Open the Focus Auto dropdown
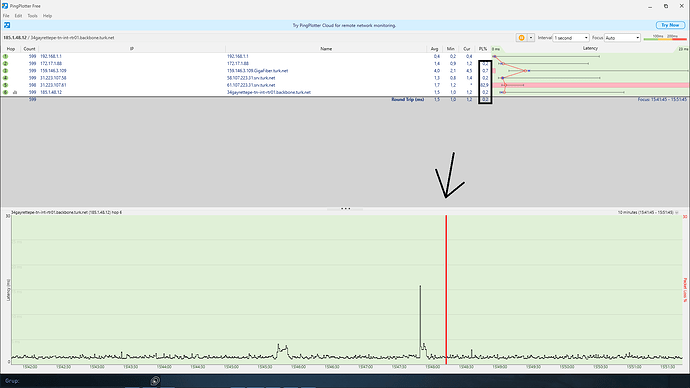 [x=622, y=38]
